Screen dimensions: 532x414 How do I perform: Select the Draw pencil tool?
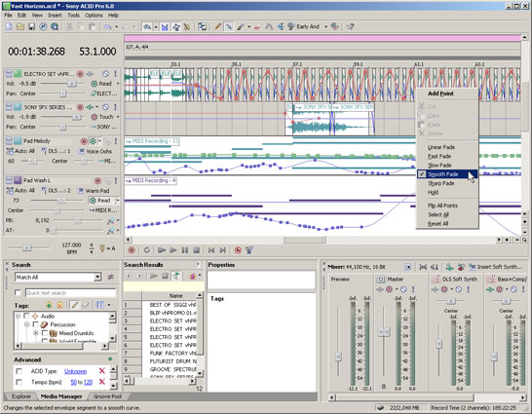pyautogui.click(x=217, y=26)
